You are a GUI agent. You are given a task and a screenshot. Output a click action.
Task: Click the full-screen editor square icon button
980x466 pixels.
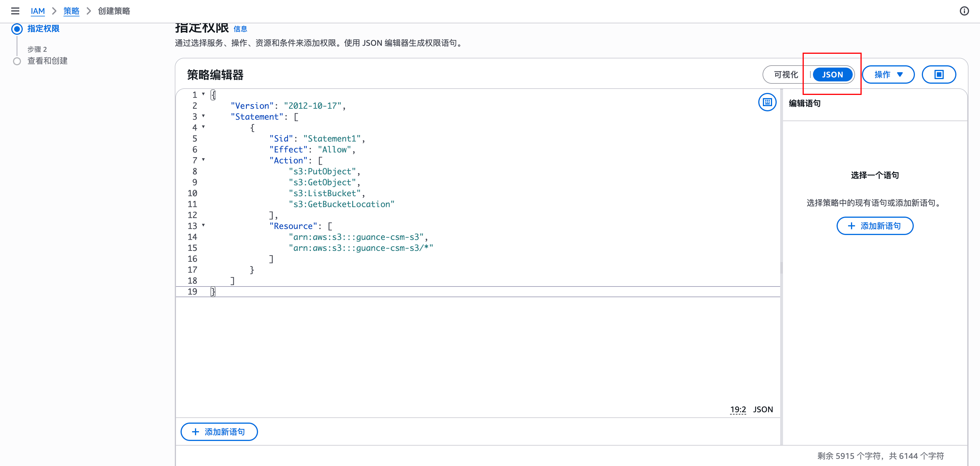tap(939, 75)
